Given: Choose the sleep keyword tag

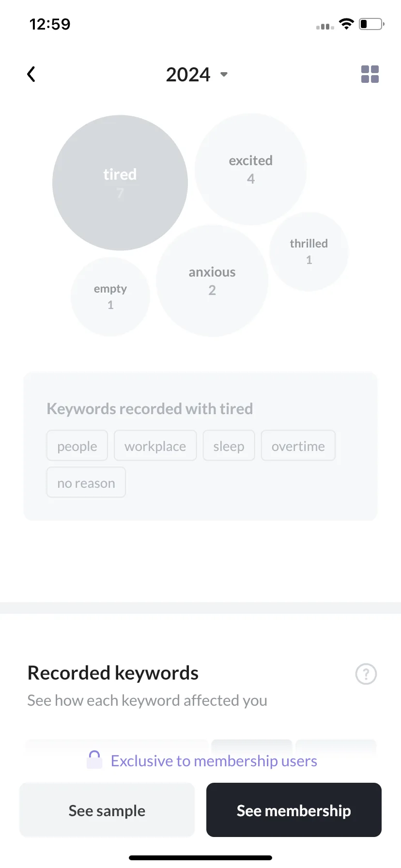Looking at the screenshot, I should click(229, 446).
